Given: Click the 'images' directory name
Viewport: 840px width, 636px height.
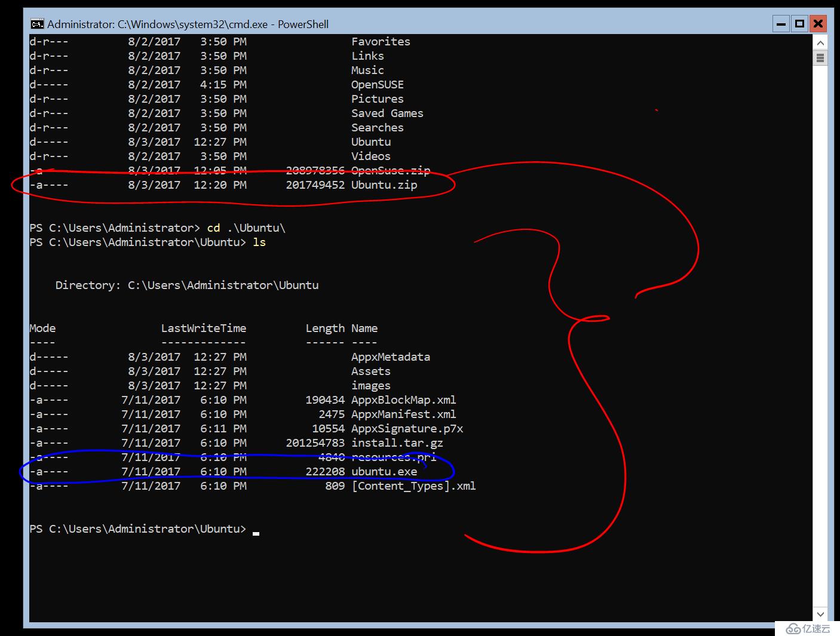Looking at the screenshot, I should [x=371, y=386].
